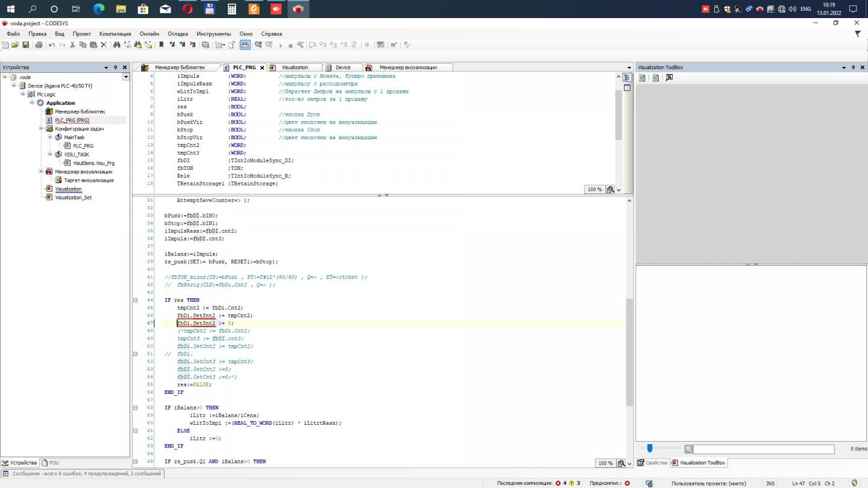Click the Delete X icon in toolbar

104,45
